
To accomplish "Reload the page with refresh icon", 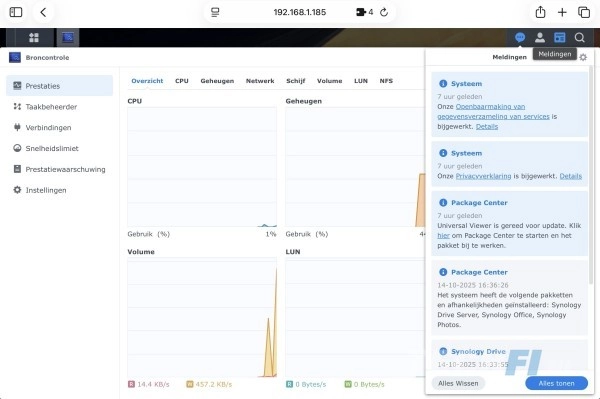I will tap(384, 12).
